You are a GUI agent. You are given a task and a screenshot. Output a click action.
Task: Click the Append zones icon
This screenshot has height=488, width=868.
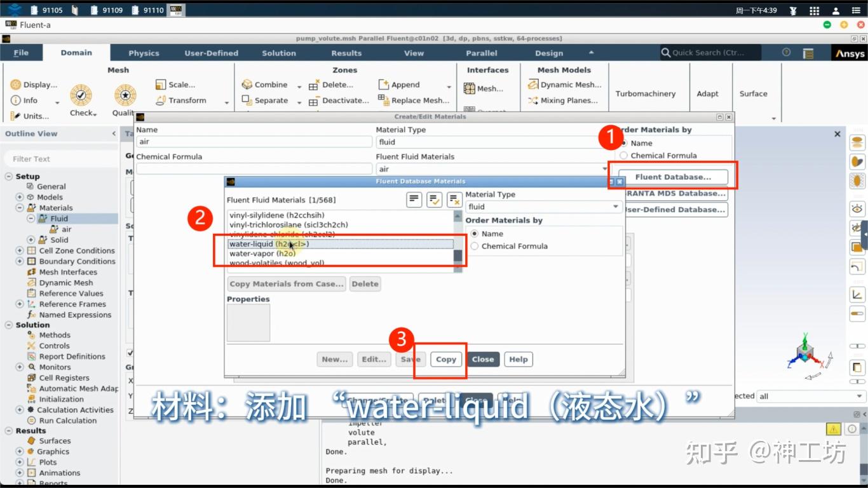(x=383, y=85)
